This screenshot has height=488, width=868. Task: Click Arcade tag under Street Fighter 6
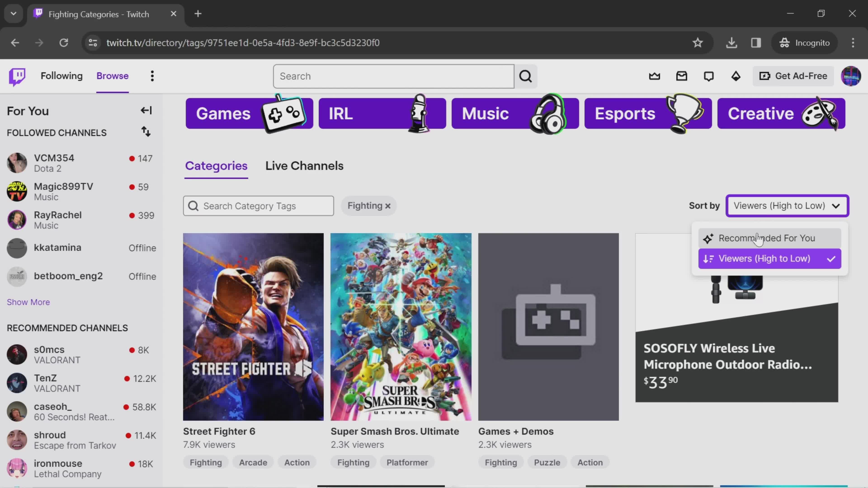[x=253, y=462]
